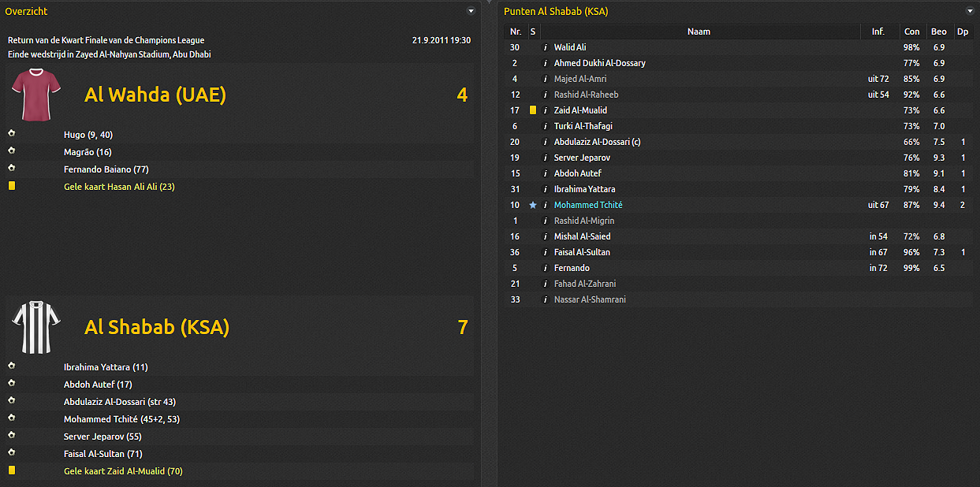Expand the Punten Al Shabab panel dropdown
The width and height of the screenshot is (980, 487).
pyautogui.click(x=970, y=11)
